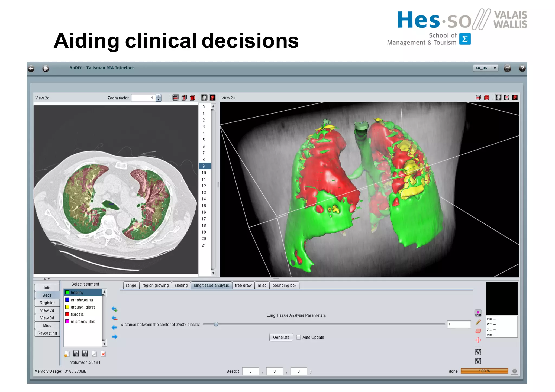555x392 pixels.
Task: Click the back arrow in YaDiV header
Action: point(31,69)
